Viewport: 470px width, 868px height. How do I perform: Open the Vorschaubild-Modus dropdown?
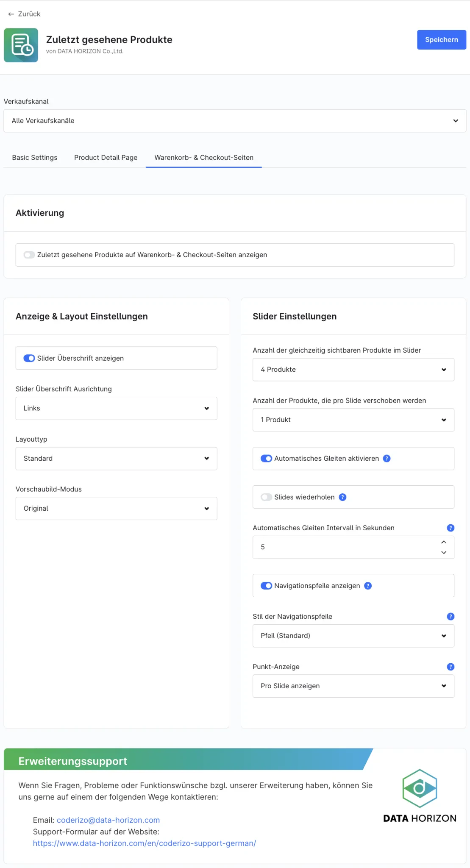click(x=116, y=509)
